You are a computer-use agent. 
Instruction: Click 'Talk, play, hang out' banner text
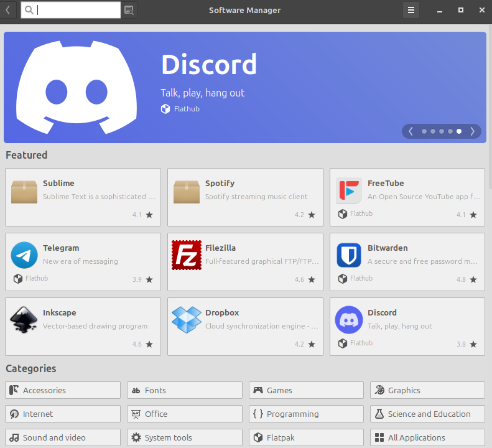(x=202, y=93)
